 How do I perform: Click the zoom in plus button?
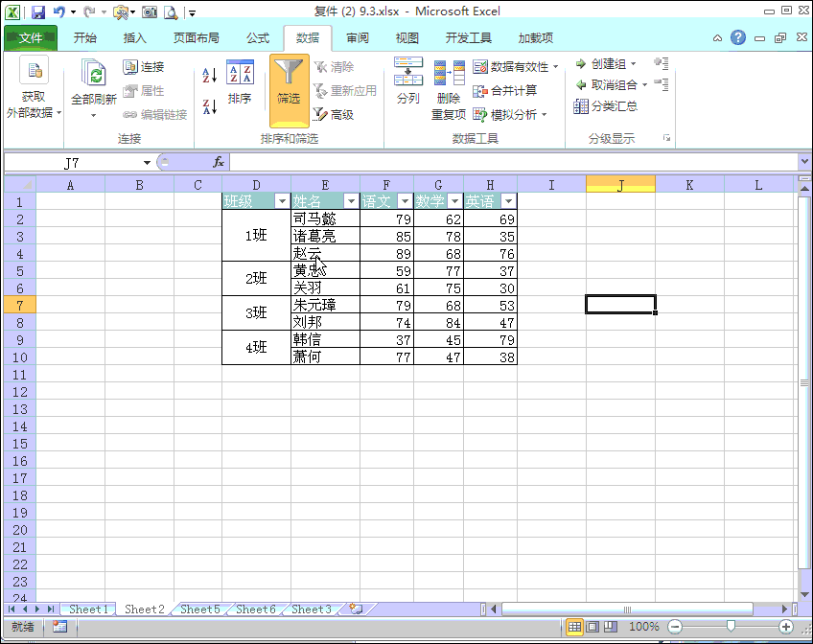pos(786,627)
